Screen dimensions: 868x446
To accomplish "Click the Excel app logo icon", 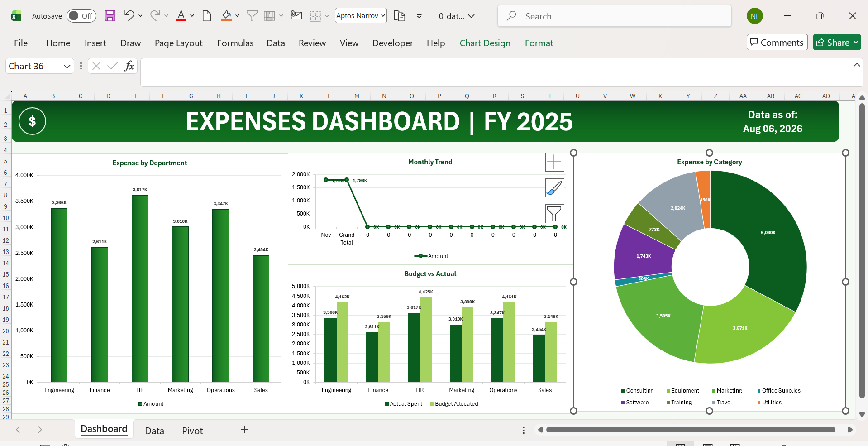I will point(16,16).
